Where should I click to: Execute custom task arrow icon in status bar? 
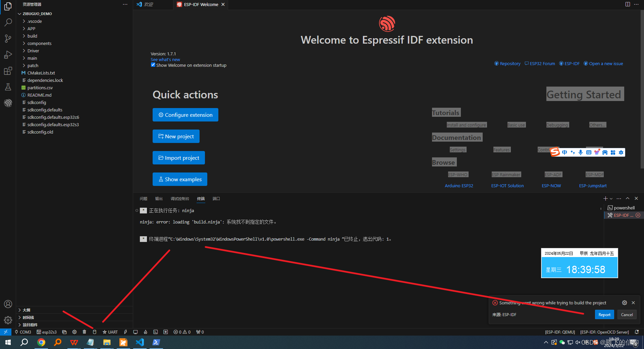coord(166,332)
